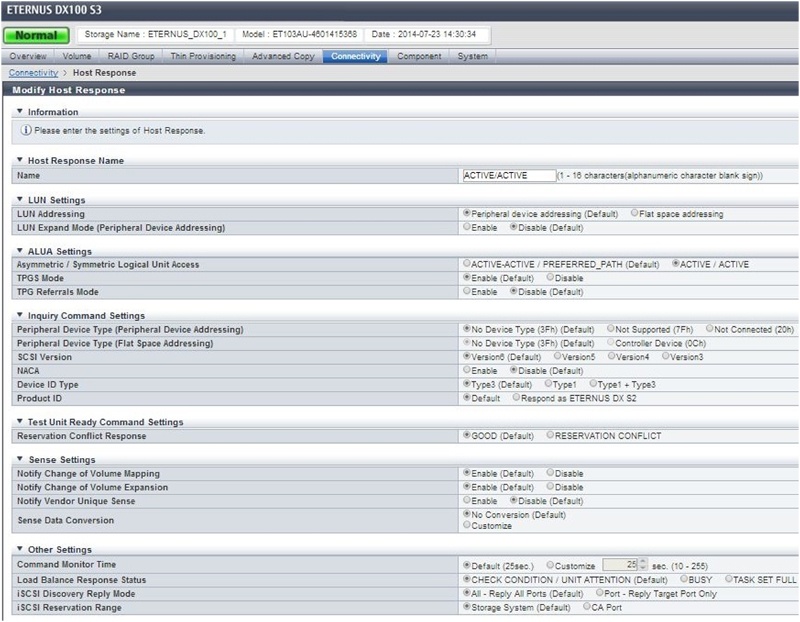Open the RAID Group tab

131,56
